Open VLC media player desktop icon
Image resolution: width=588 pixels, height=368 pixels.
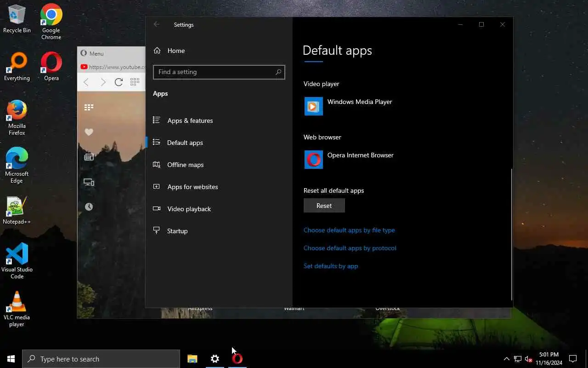point(17,309)
